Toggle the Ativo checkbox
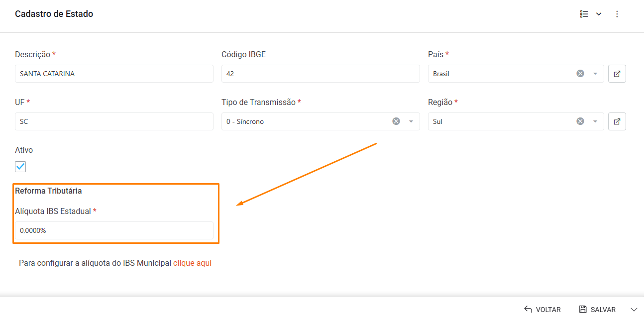 [x=20, y=167]
